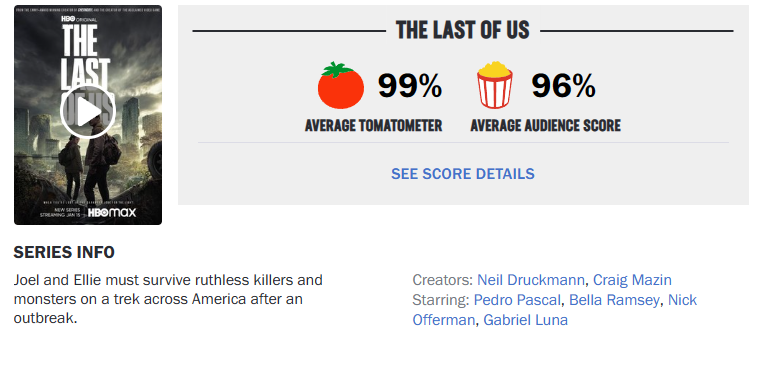Click the 99% Tomatometer score
Viewport: 757px width, 390px height.
point(410,85)
